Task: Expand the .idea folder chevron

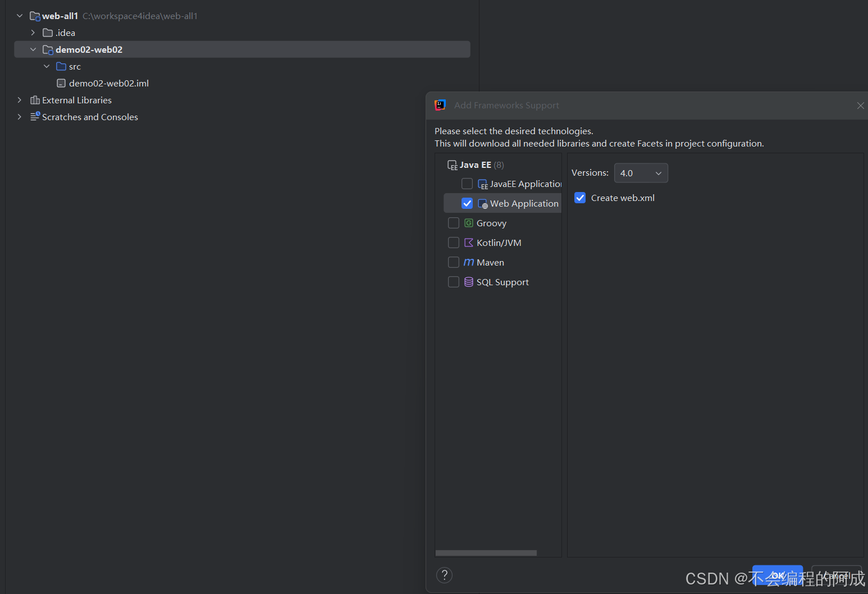Action: tap(33, 33)
